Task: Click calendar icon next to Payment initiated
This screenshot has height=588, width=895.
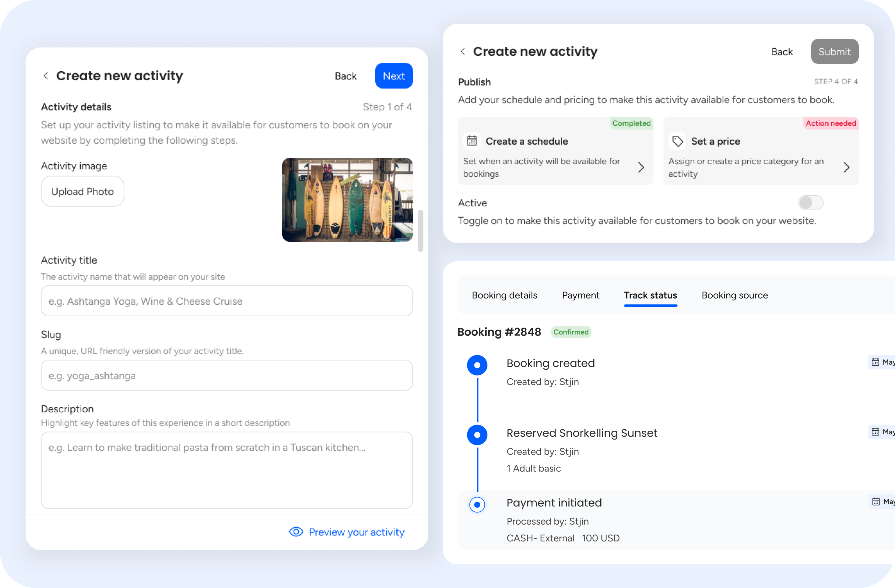Action: [x=876, y=502]
